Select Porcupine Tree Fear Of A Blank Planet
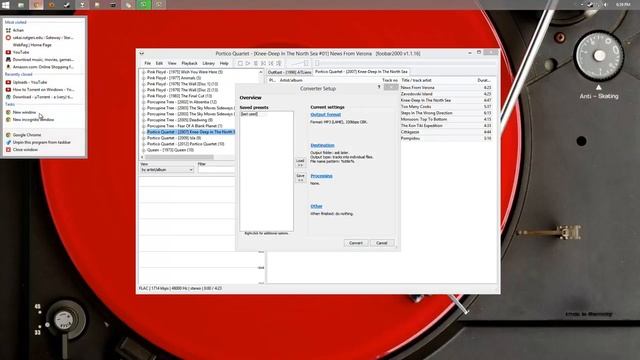The image size is (640, 360). pyautogui.click(x=184, y=126)
